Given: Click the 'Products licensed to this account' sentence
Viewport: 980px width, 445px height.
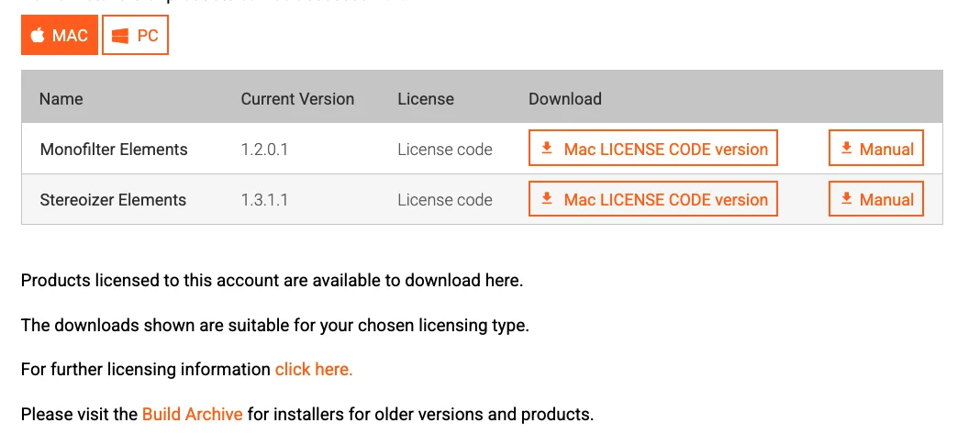Looking at the screenshot, I should [272, 281].
